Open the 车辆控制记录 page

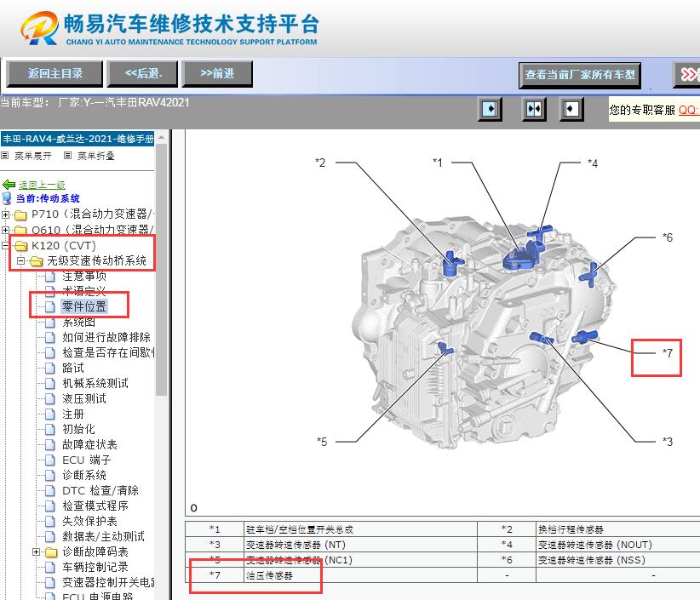(95, 567)
